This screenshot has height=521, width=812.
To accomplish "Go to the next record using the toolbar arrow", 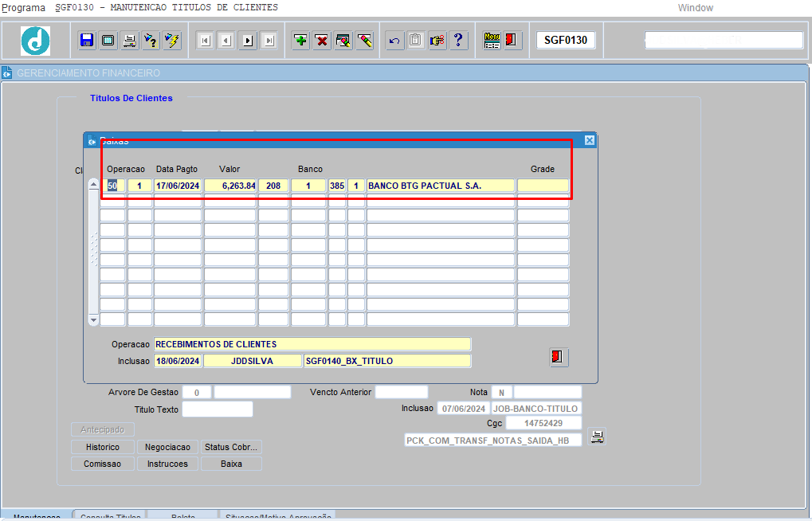I will pos(248,41).
